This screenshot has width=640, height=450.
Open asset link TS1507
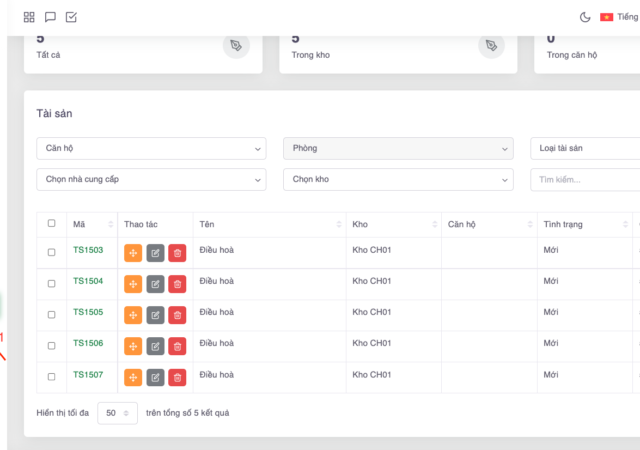88,375
